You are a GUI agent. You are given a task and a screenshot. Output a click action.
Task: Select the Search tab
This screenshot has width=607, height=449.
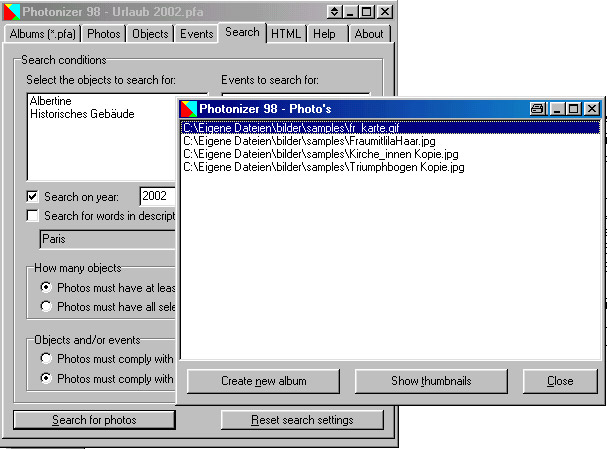coord(242,32)
